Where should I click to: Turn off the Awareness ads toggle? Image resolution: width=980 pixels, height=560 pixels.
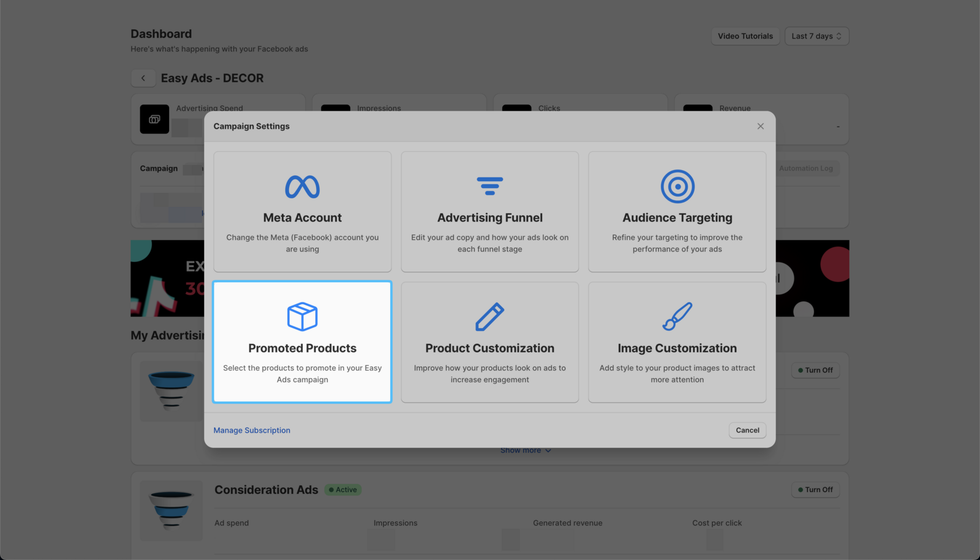coord(815,370)
